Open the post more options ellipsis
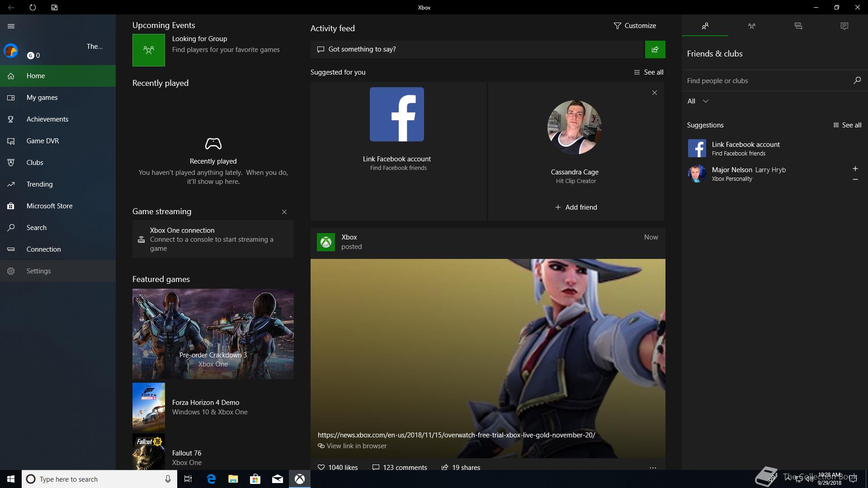868x488 pixels. [653, 468]
